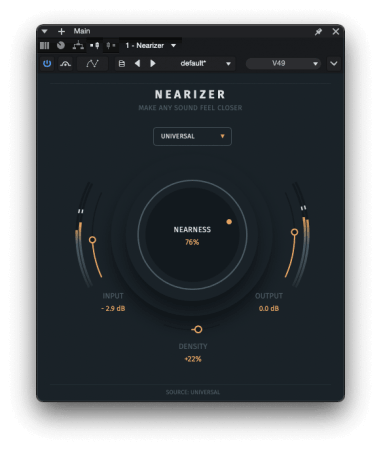Open the V49 controller dropdown
The image size is (381, 450).
tap(283, 63)
